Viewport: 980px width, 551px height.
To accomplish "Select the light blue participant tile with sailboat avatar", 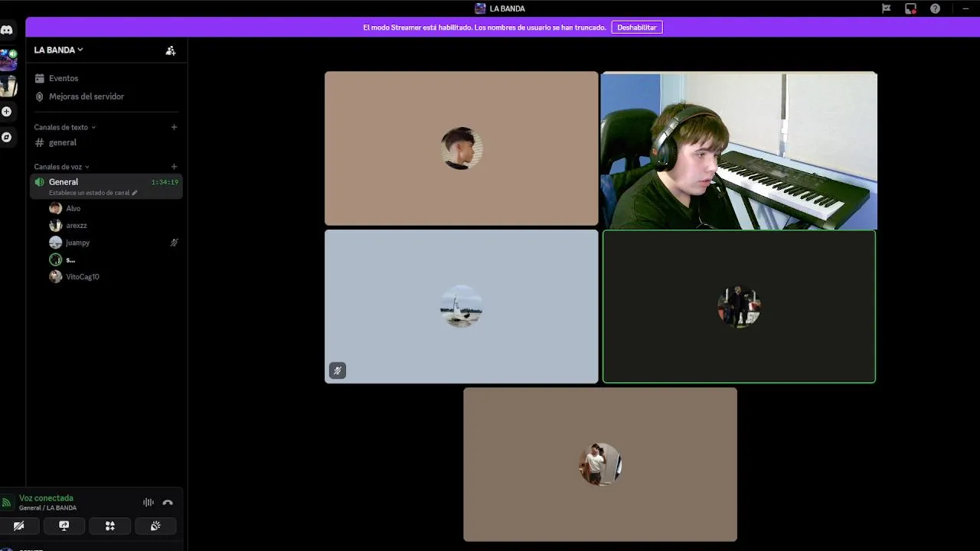I will (x=462, y=306).
